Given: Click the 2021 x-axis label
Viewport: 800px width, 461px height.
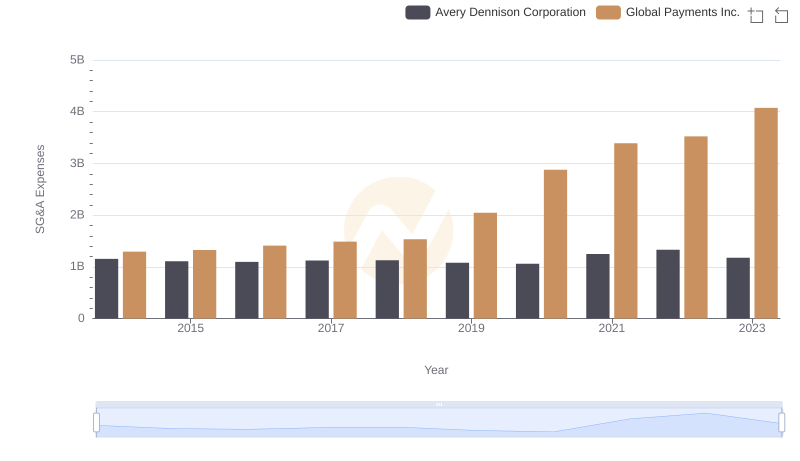Looking at the screenshot, I should click(x=611, y=328).
